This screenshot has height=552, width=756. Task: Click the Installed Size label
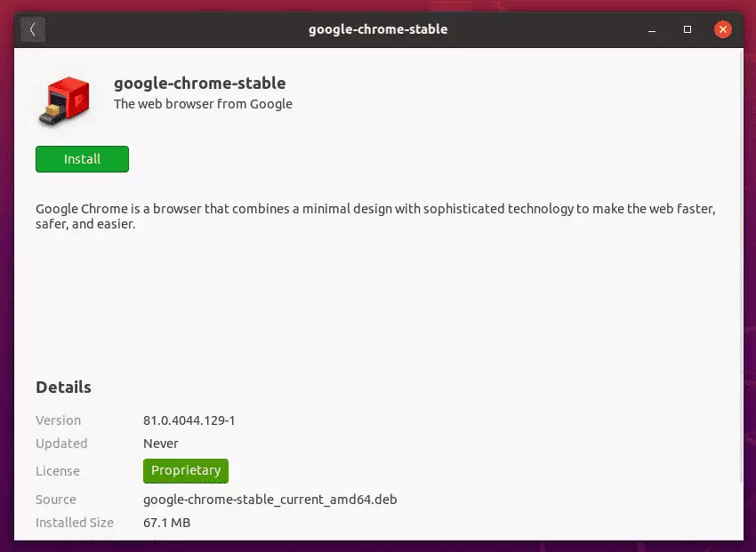coord(75,523)
